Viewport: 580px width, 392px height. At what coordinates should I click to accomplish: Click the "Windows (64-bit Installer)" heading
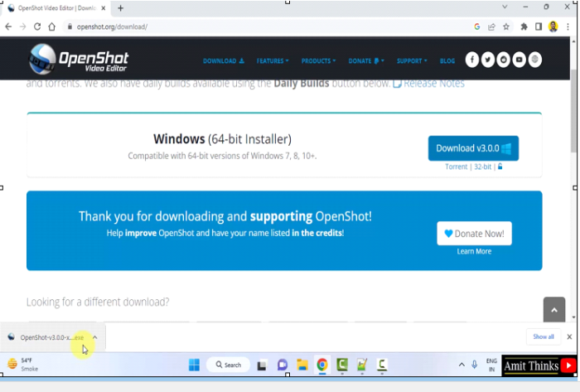click(x=222, y=139)
